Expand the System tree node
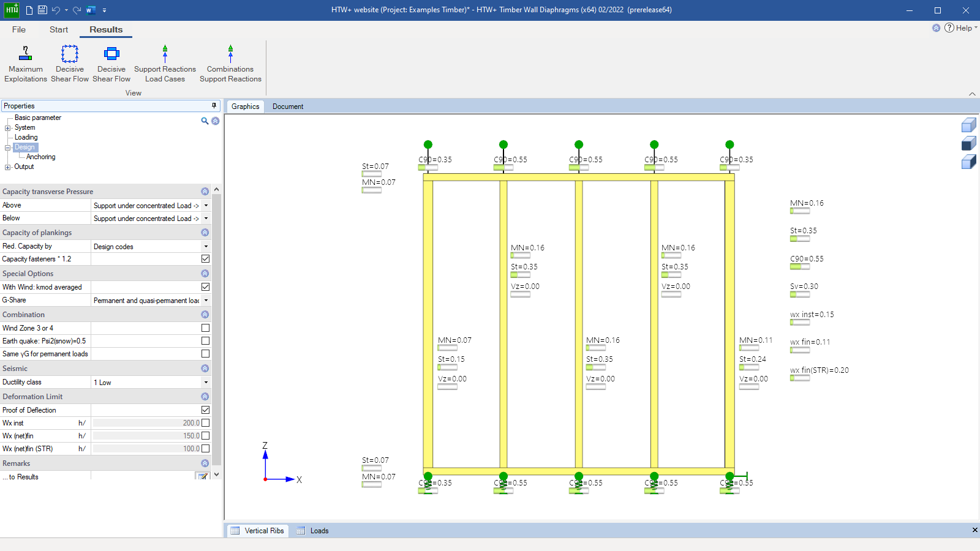This screenshot has height=551, width=980. coord(7,128)
